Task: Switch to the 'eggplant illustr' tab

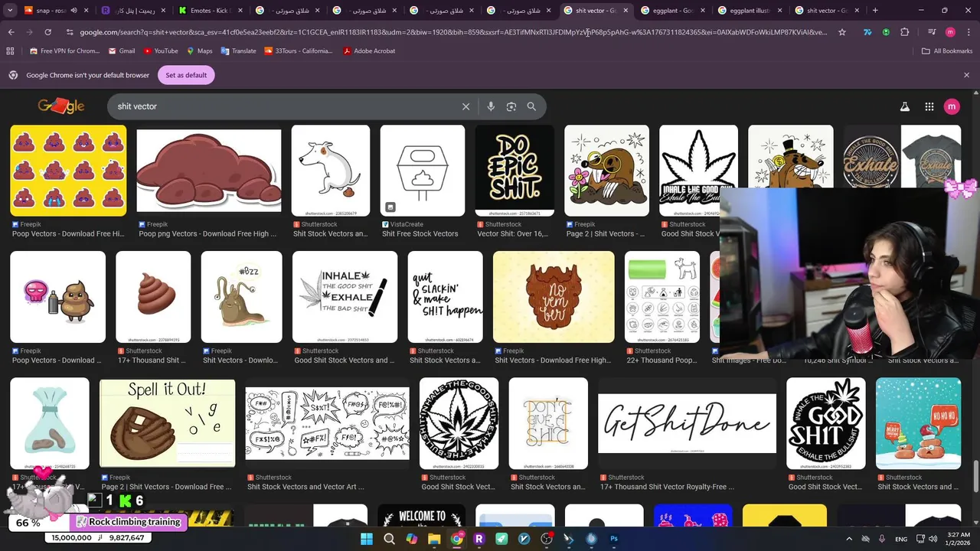Action: pyautogui.click(x=750, y=11)
